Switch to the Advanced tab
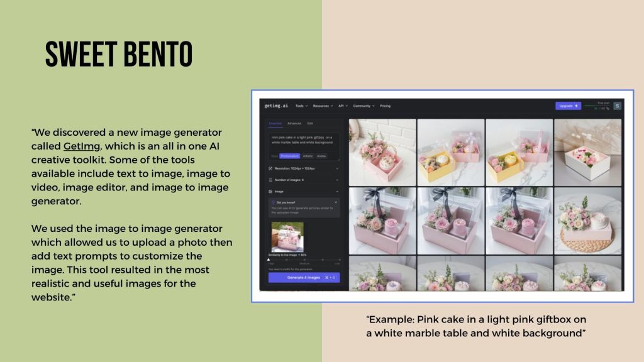Viewport: 644px width, 362px height. pos(294,124)
